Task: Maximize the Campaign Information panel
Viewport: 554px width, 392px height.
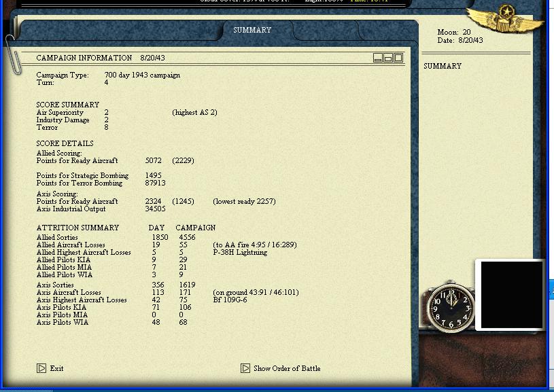Action: point(398,58)
